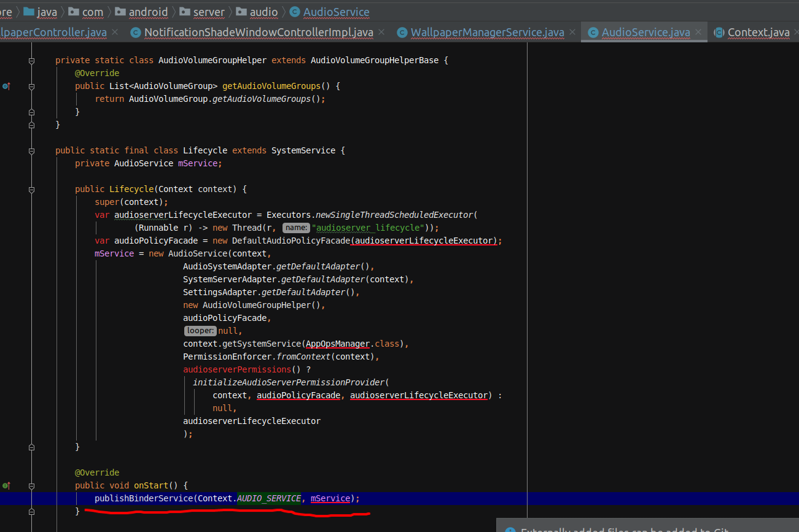Open the java folder in the breadcrumb
This screenshot has height=532, width=799.
[47, 12]
